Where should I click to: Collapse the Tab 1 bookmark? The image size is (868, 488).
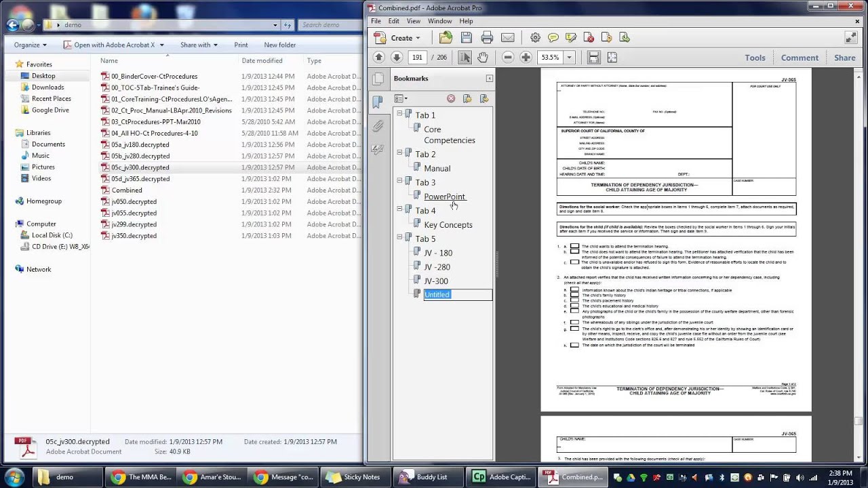(399, 114)
